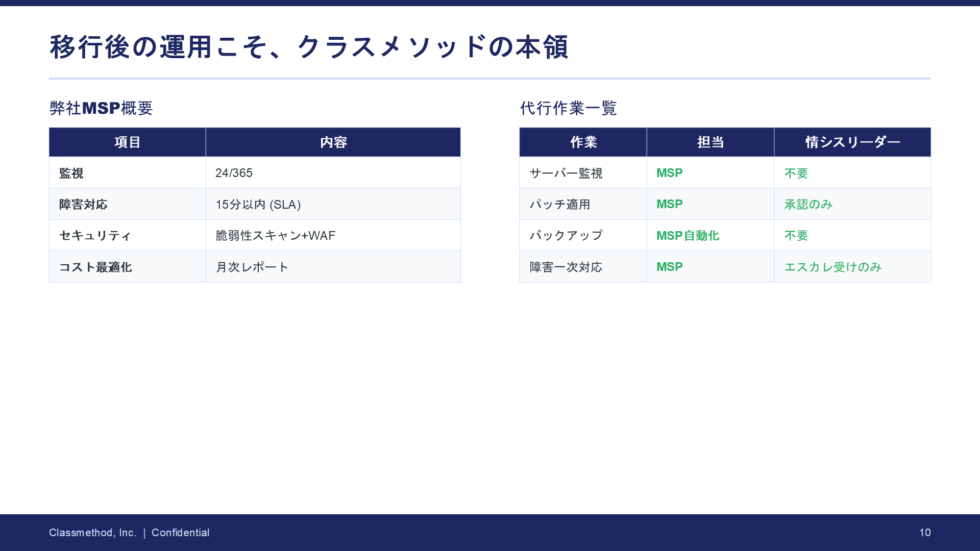Screen dimensions: 980x551
Task: Click the page number 10
Action: [x=924, y=533]
